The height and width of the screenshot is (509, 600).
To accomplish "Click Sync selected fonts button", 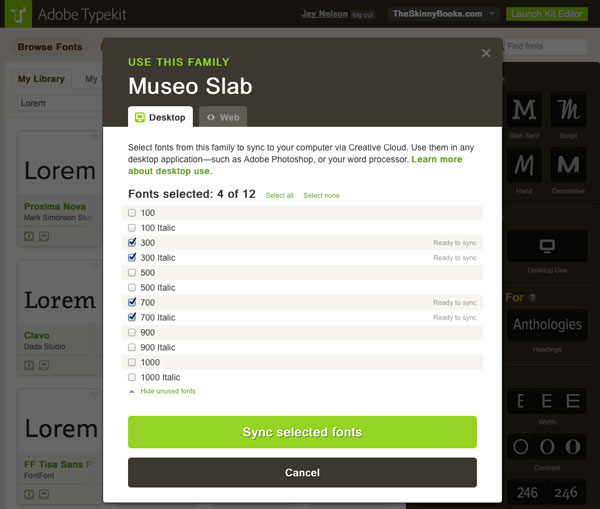I will coord(302,432).
